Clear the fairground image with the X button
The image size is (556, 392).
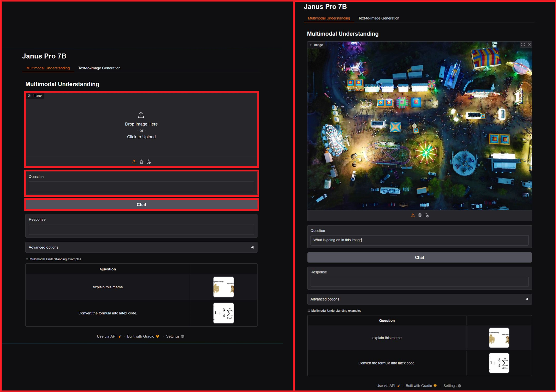[529, 44]
